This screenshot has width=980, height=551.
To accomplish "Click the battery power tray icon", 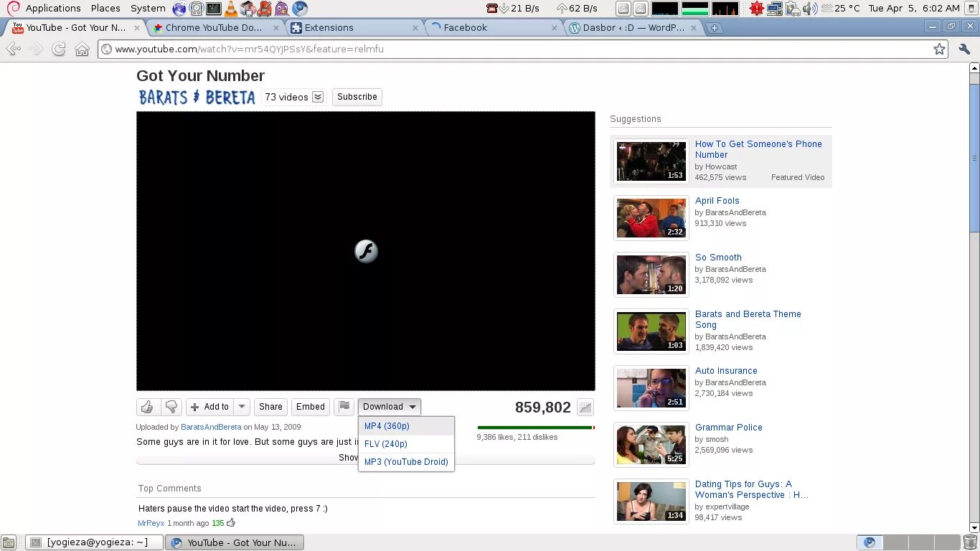I will [x=792, y=9].
